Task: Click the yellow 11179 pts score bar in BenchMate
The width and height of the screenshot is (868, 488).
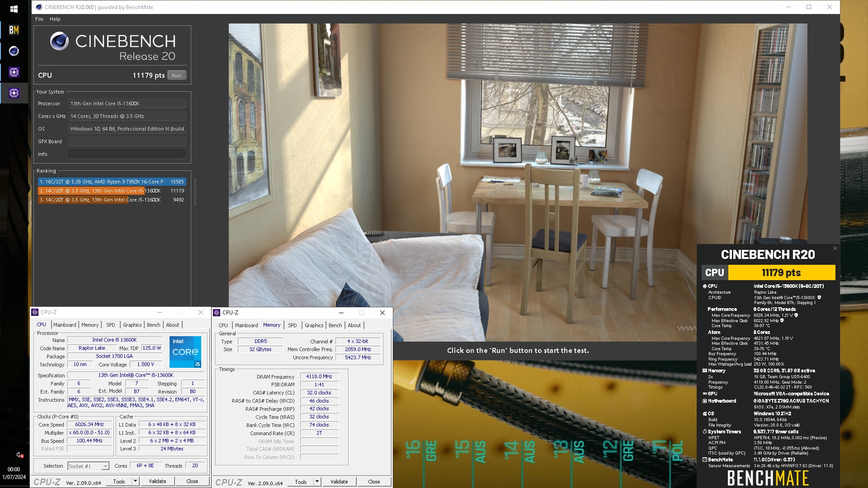Action: point(781,272)
